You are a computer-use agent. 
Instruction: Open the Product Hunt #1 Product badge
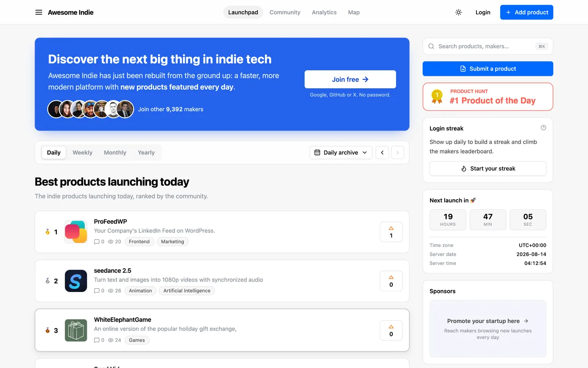488,97
